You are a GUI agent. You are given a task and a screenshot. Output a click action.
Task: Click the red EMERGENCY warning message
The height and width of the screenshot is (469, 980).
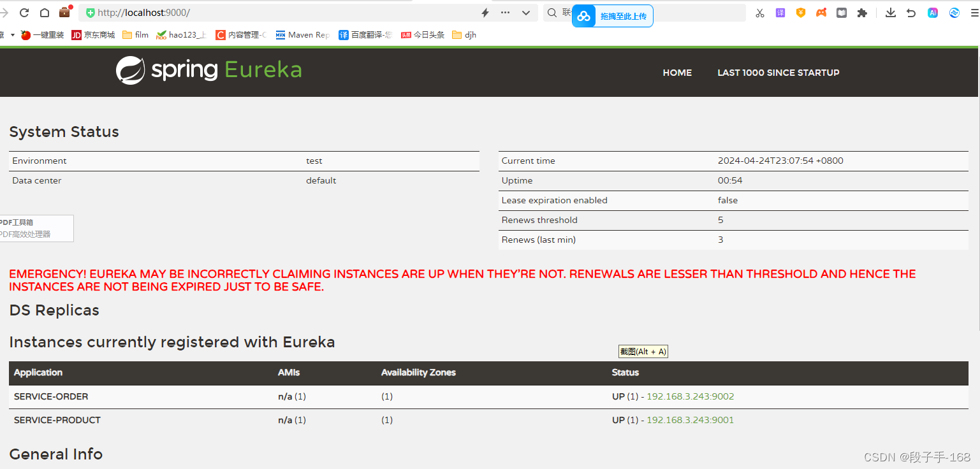pyautogui.click(x=462, y=280)
